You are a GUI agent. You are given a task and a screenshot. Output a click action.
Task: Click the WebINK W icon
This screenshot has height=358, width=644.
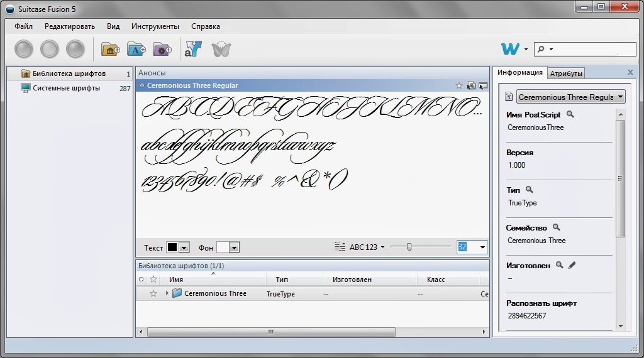point(510,49)
